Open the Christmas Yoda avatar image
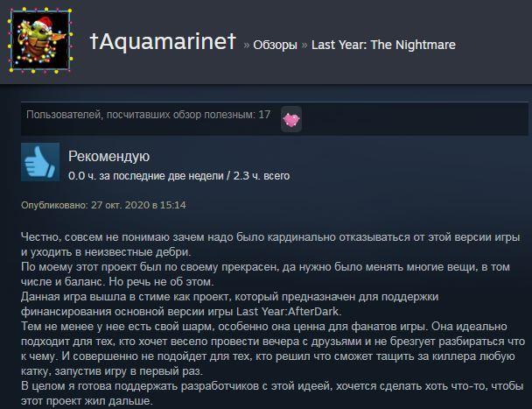The image size is (532, 409). (40, 40)
